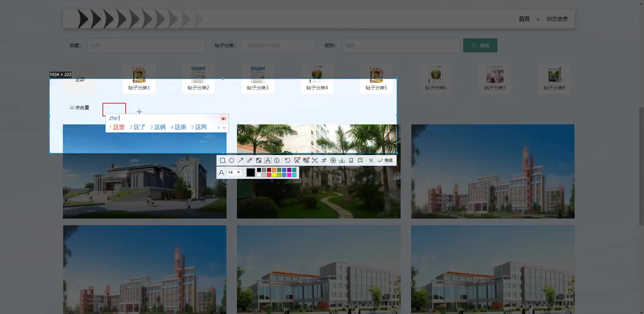Select category 帖子分类3
Viewport: 644px width, 314px height.
point(257,79)
